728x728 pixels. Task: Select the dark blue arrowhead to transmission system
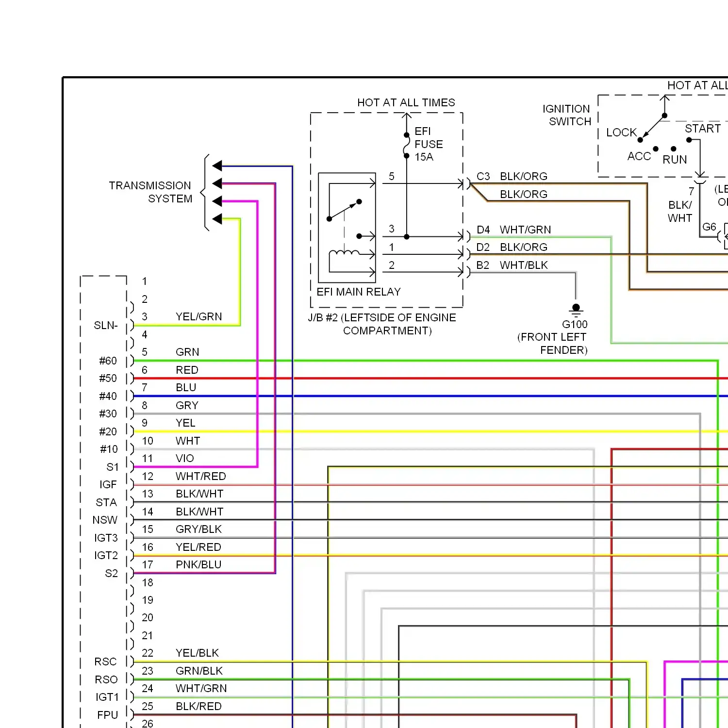point(217,165)
